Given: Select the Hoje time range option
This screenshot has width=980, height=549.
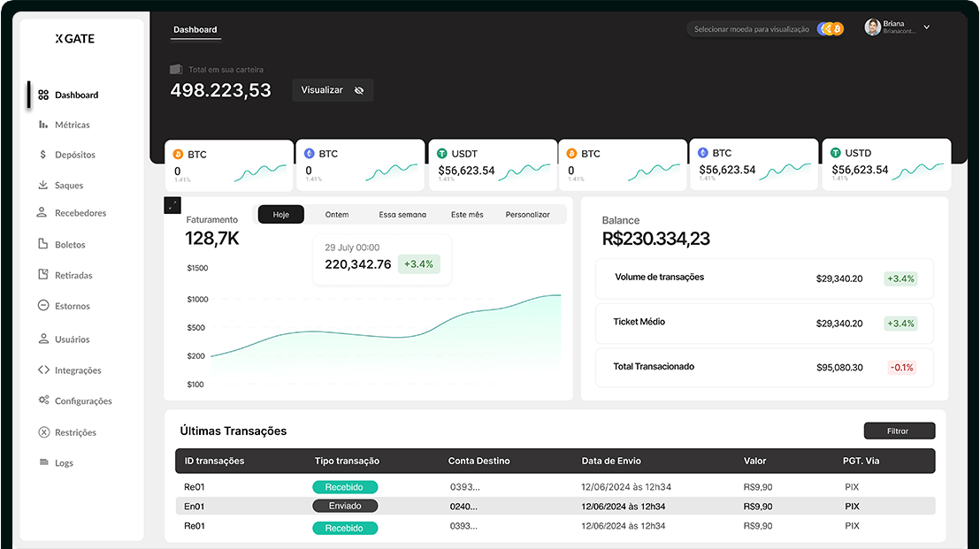Looking at the screenshot, I should pos(280,215).
